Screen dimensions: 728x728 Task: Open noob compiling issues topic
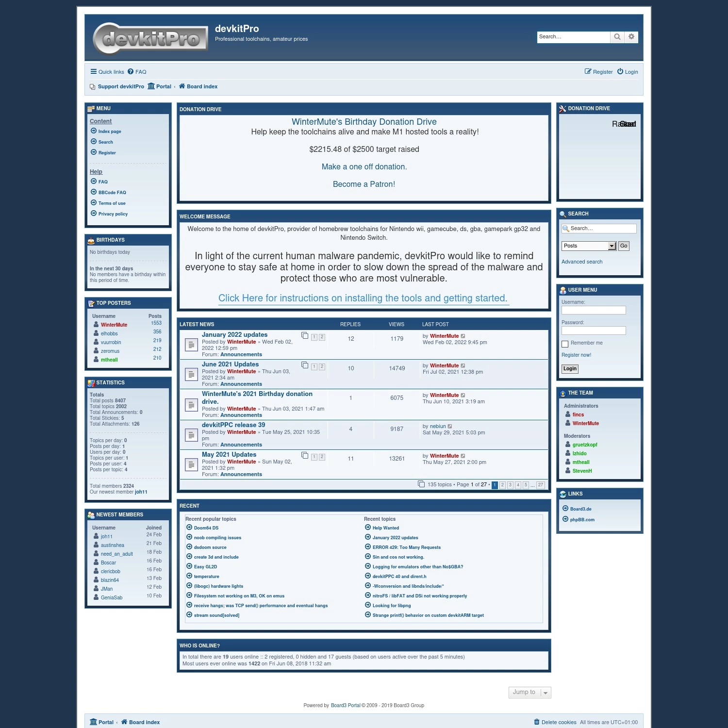[217, 538]
